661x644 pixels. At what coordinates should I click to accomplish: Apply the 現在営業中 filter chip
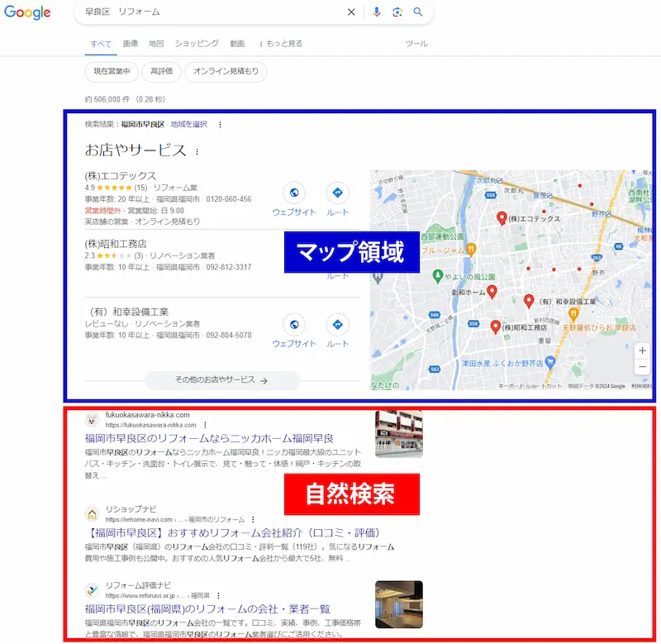tap(112, 71)
